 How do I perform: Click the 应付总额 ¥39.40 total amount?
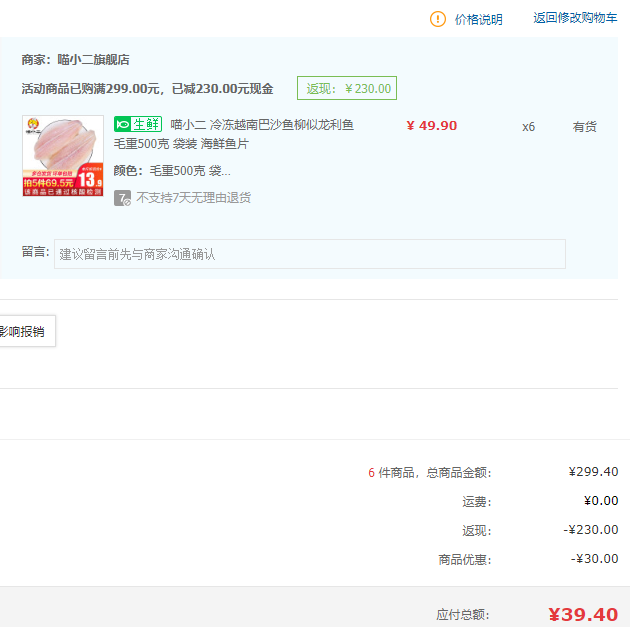[x=583, y=614]
